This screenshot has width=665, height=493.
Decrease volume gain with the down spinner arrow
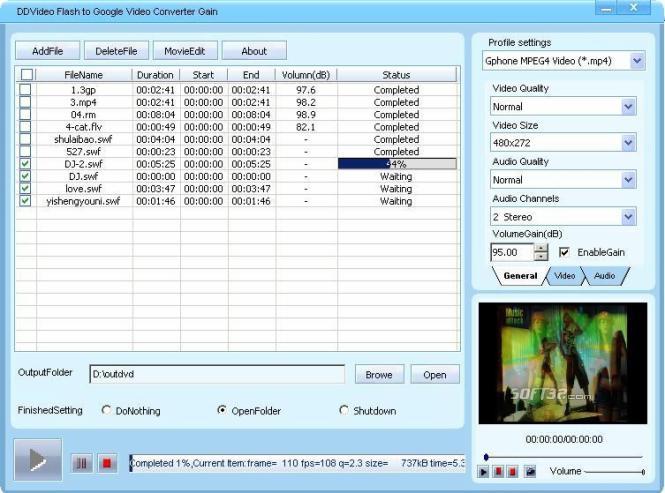point(541,256)
